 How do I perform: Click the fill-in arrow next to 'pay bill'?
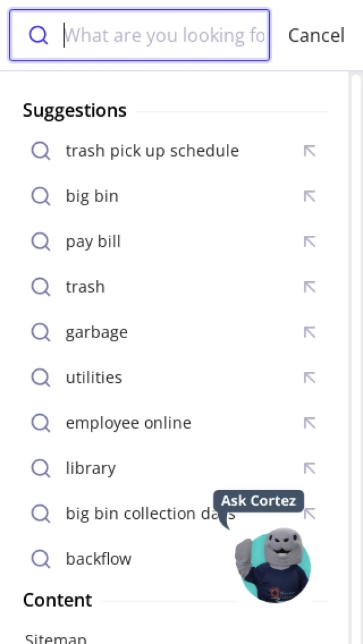pyautogui.click(x=310, y=242)
